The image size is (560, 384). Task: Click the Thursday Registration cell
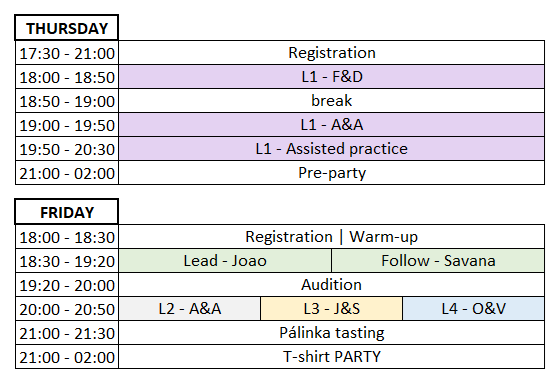click(331, 53)
